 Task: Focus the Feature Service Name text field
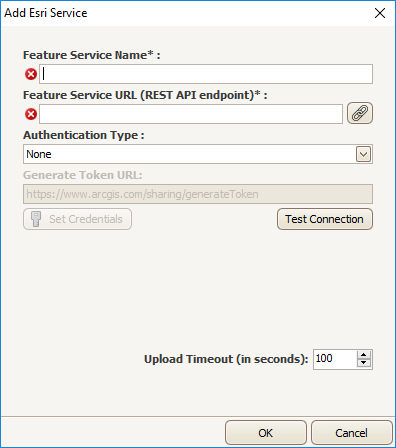tap(206, 74)
